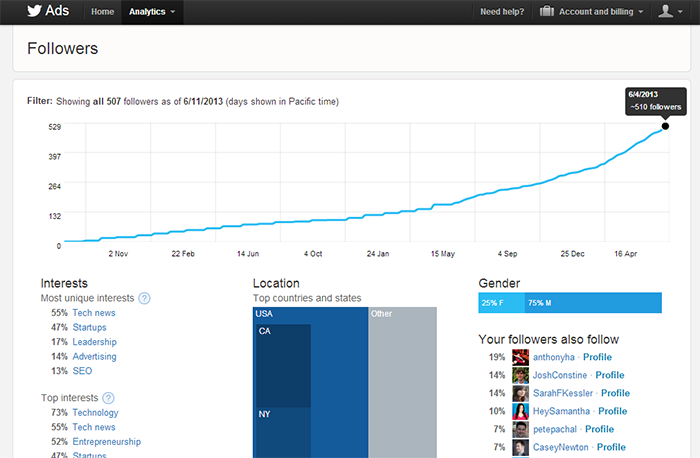This screenshot has width=700, height=458.
Task: Go to the Home tab
Action: (x=101, y=12)
